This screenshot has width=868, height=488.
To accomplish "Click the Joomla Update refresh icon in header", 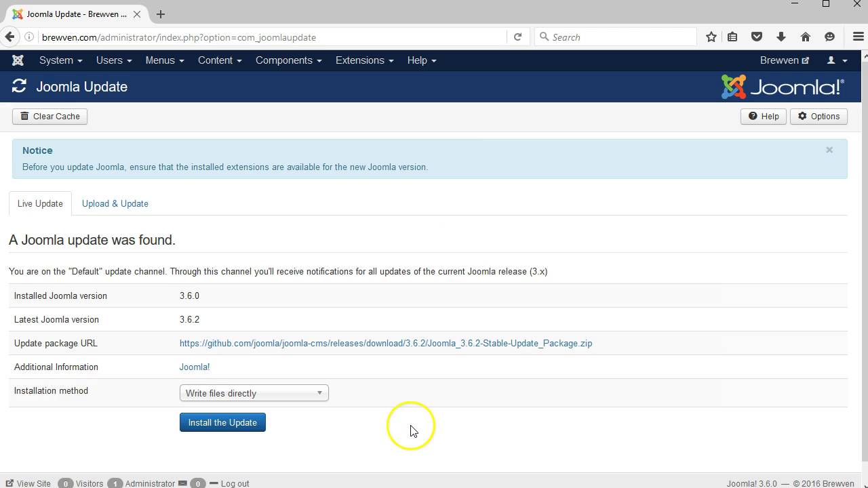I will (x=19, y=86).
